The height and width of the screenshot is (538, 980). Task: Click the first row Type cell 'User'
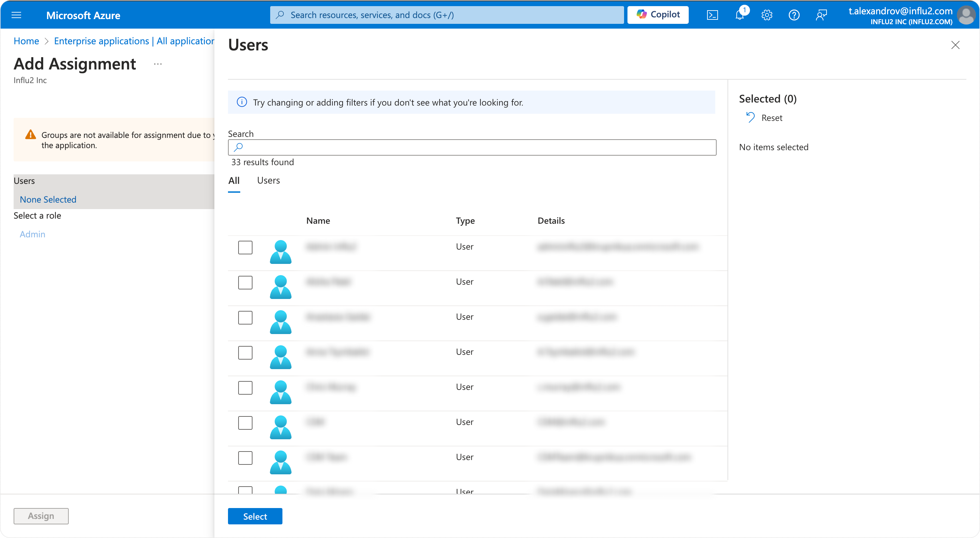click(464, 247)
